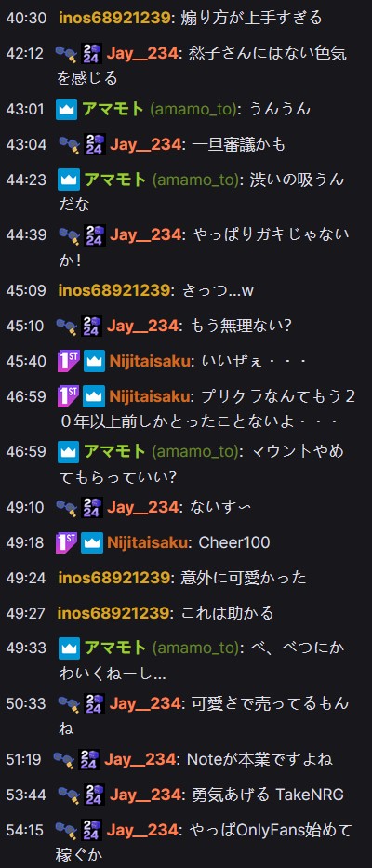Viewport: 372px width, 868px height.
Task: Open アマモト (amamo_to) username at 46:59
Action: [162, 452]
